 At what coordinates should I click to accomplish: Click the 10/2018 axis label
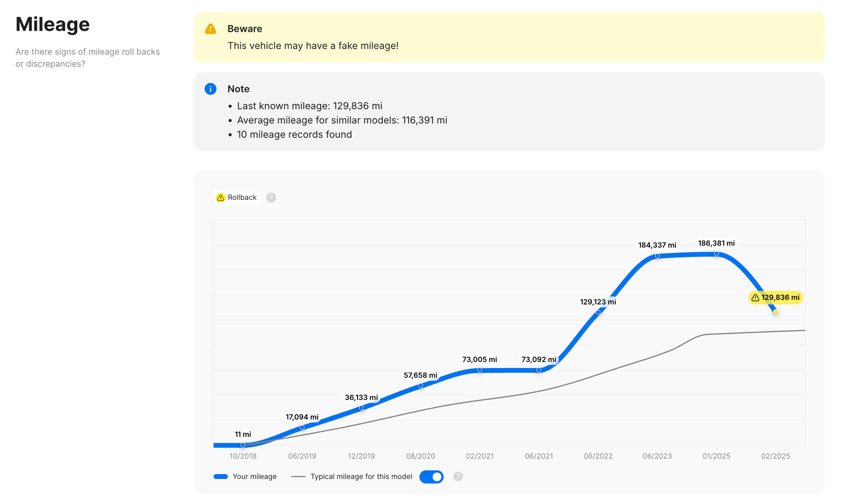pos(243,456)
